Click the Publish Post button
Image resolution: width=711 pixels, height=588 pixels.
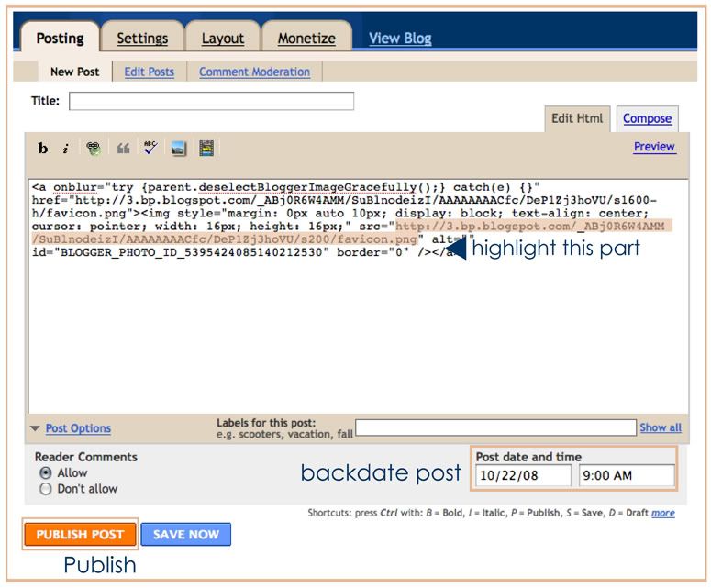pos(80,535)
